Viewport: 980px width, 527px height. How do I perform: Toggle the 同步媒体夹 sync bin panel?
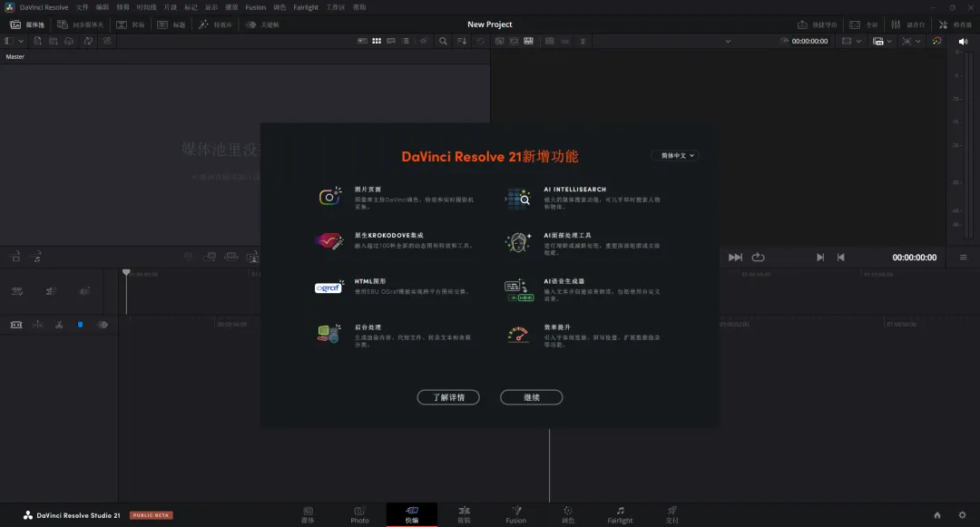coord(80,24)
